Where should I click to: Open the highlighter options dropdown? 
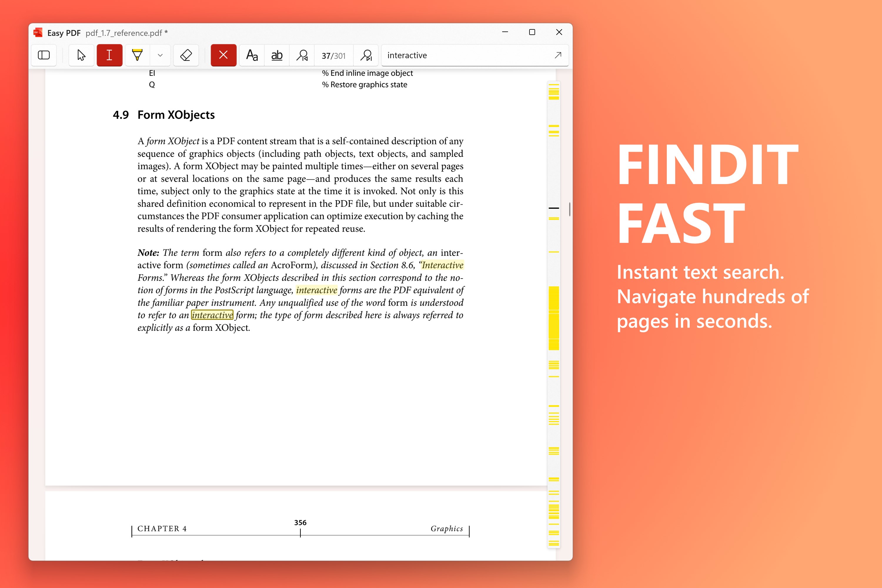[x=160, y=55]
